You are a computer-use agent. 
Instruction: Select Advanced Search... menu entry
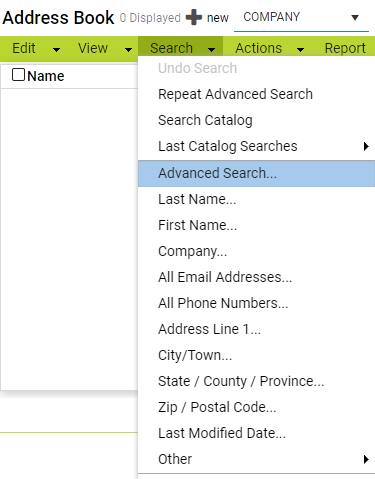point(256,173)
